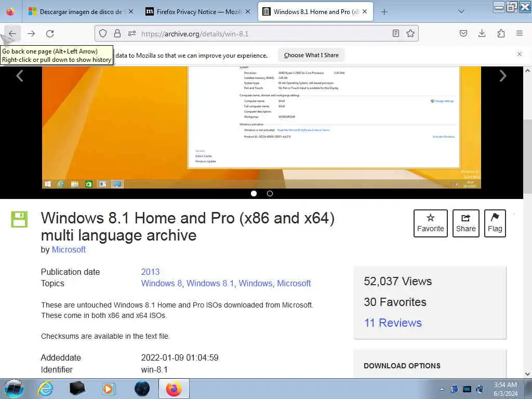Open the Windows Start orb

[14, 389]
